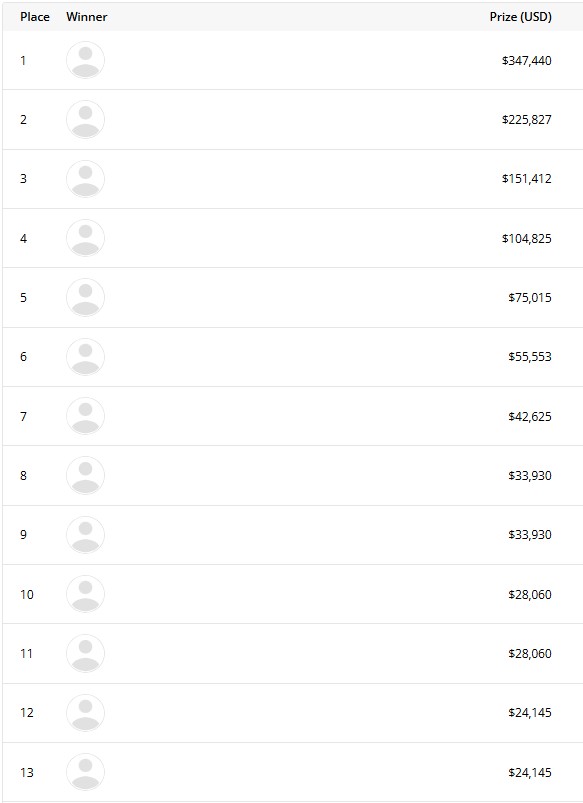
Task: Select the avatar for place 11
Action: point(86,653)
